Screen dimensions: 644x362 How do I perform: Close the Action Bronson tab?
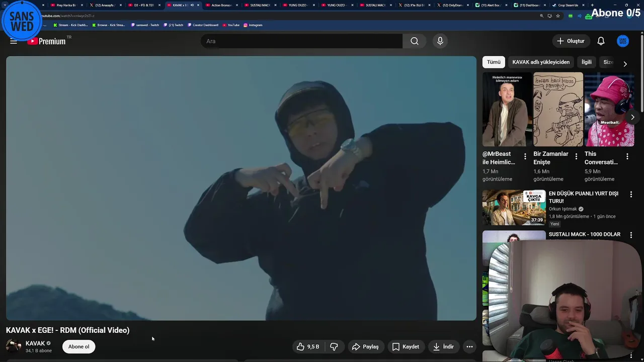point(237,5)
